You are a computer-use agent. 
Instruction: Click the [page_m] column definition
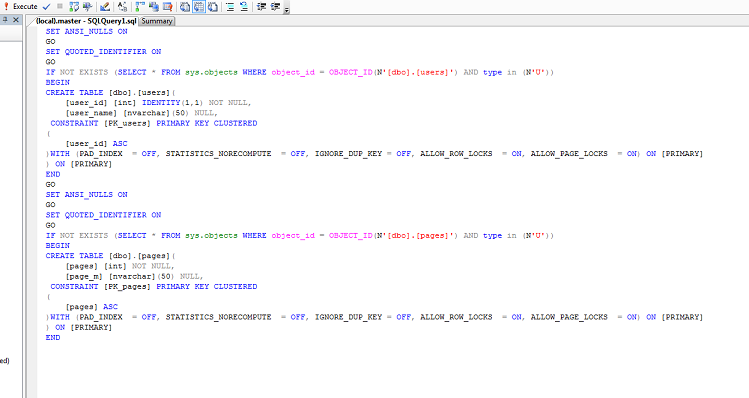click(x=135, y=277)
